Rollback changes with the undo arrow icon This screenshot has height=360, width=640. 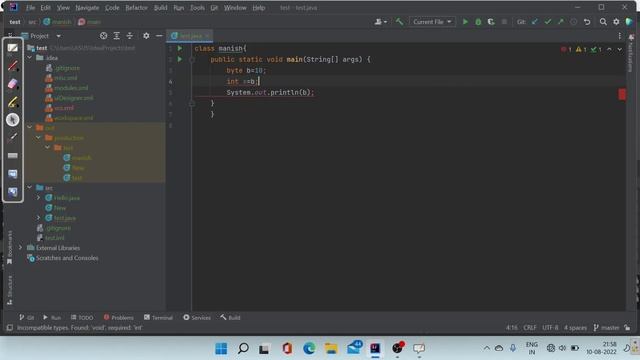(x=587, y=22)
